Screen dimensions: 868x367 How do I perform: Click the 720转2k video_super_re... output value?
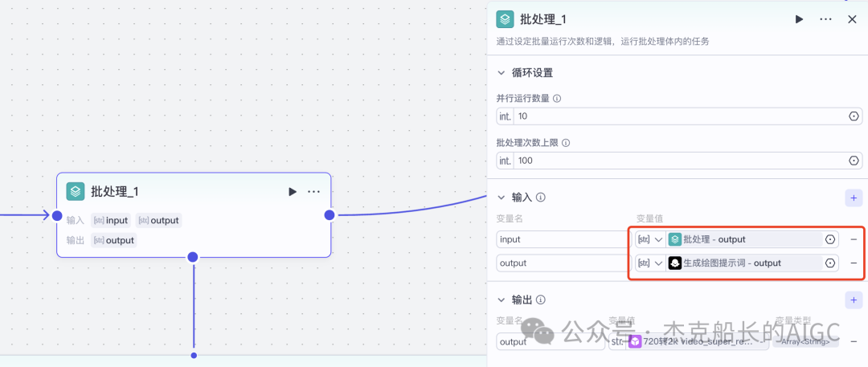point(698,342)
